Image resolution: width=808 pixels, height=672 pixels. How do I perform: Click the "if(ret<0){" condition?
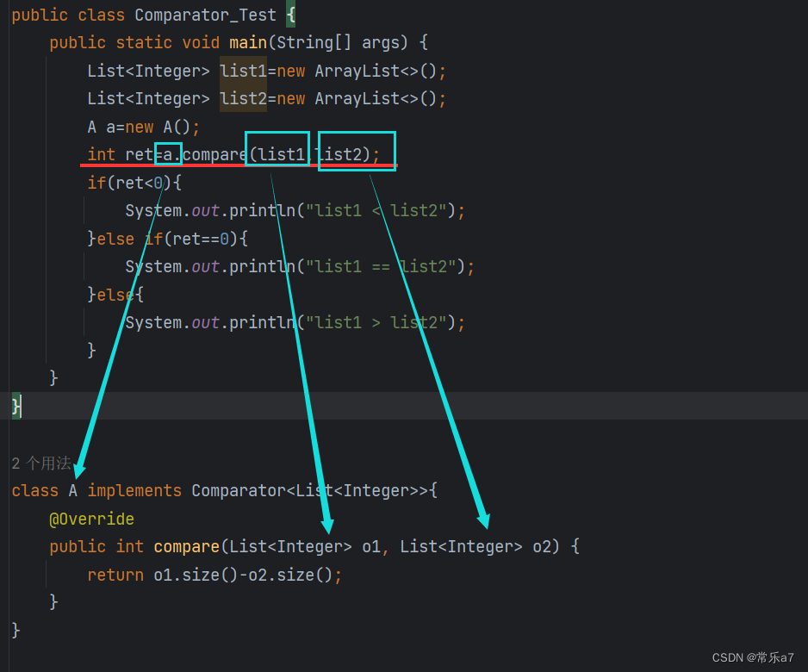(x=134, y=183)
